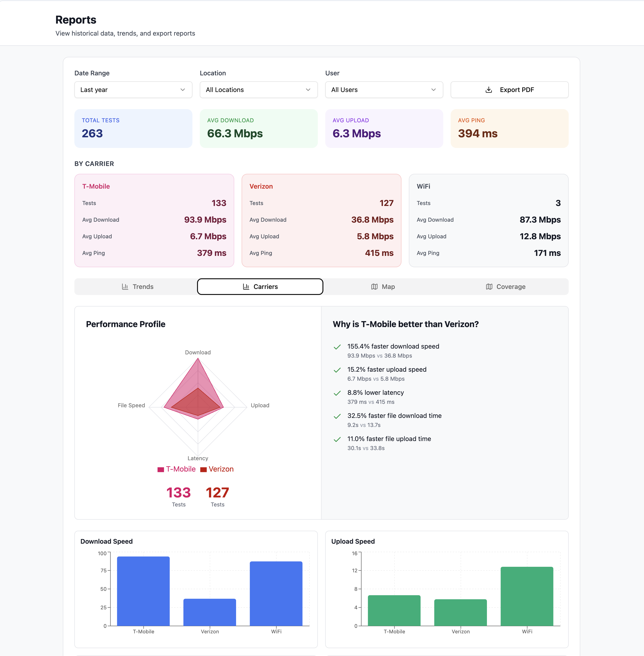The height and width of the screenshot is (656, 644).
Task: Click the map icon on Coverage tab
Action: [x=489, y=286]
